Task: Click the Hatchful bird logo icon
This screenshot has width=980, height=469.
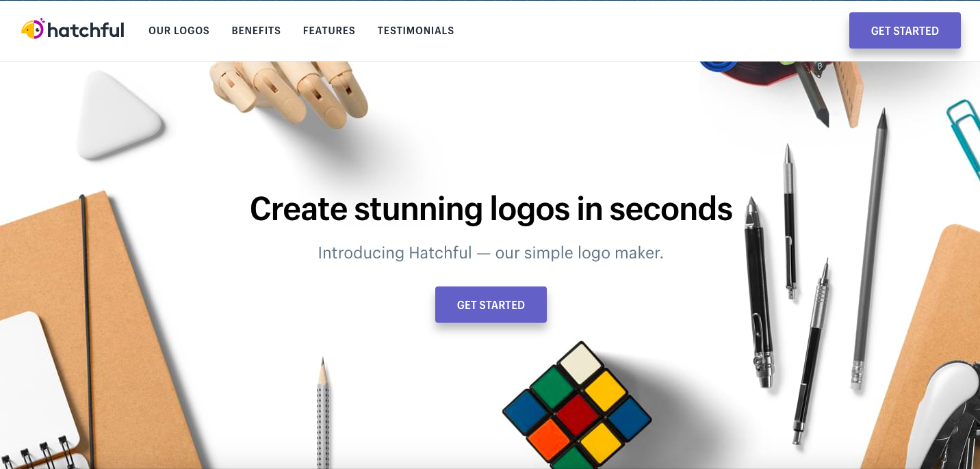Action: (33, 29)
